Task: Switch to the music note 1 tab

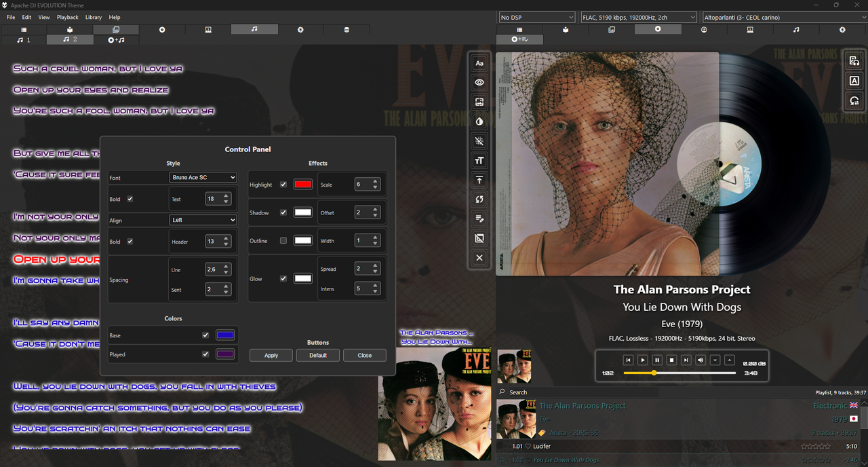Action: (24, 40)
